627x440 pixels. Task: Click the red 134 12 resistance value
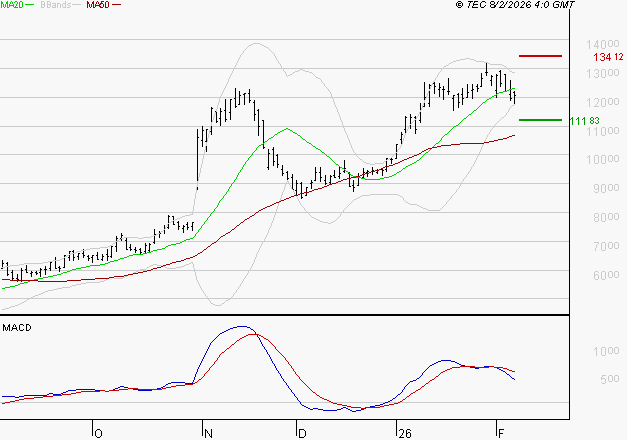pyautogui.click(x=608, y=57)
